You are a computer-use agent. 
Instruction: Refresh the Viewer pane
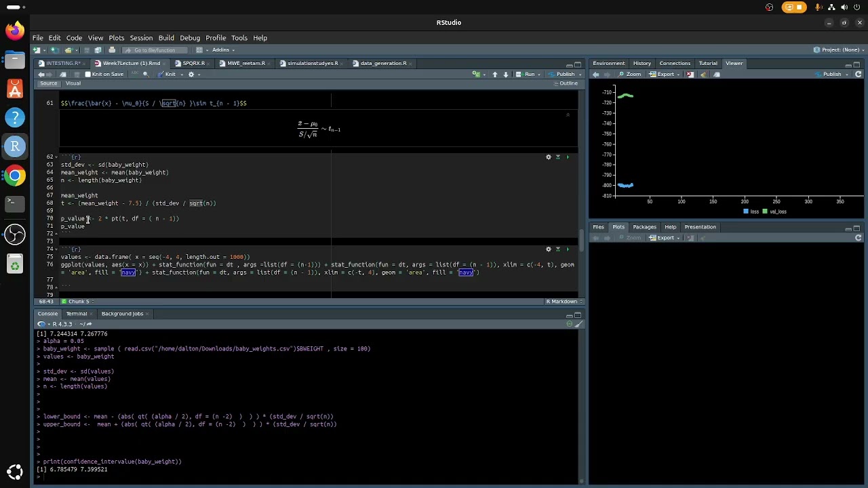pyautogui.click(x=859, y=75)
